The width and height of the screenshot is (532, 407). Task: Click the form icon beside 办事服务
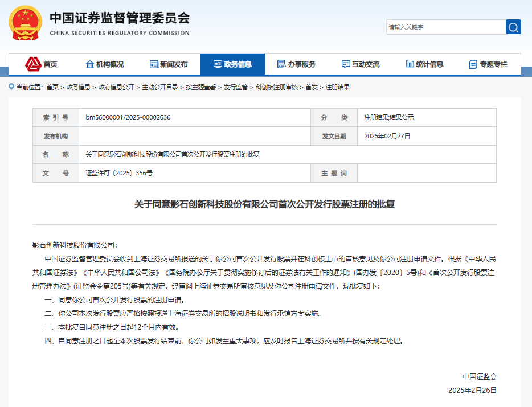point(281,64)
